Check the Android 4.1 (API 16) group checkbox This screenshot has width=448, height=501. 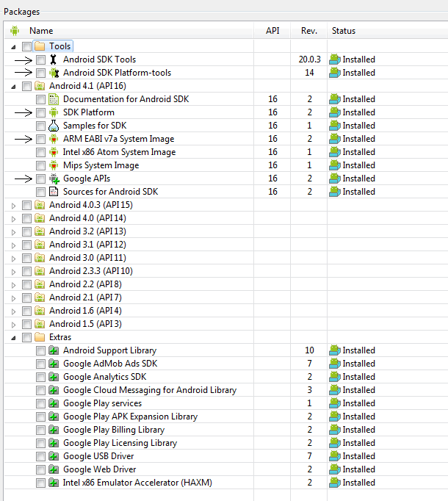coord(26,86)
